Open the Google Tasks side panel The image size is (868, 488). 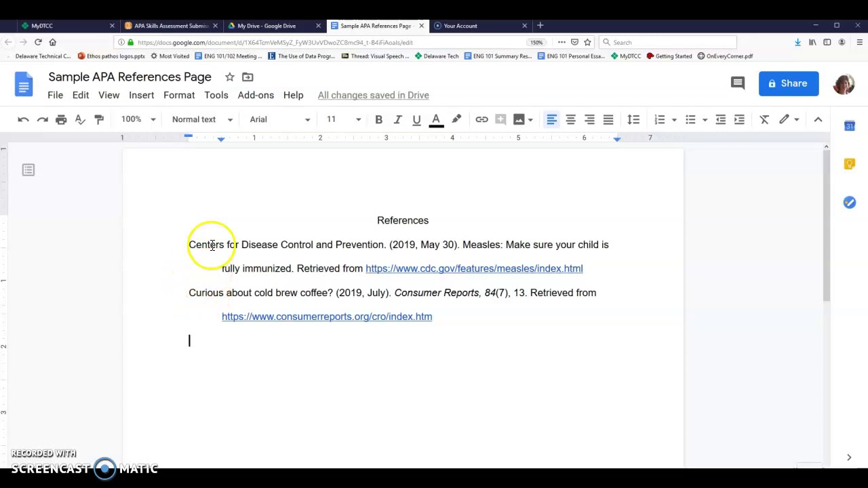point(849,202)
